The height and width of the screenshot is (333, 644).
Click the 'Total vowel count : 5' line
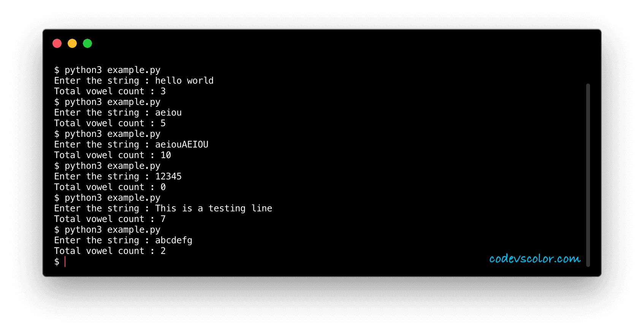coord(110,123)
